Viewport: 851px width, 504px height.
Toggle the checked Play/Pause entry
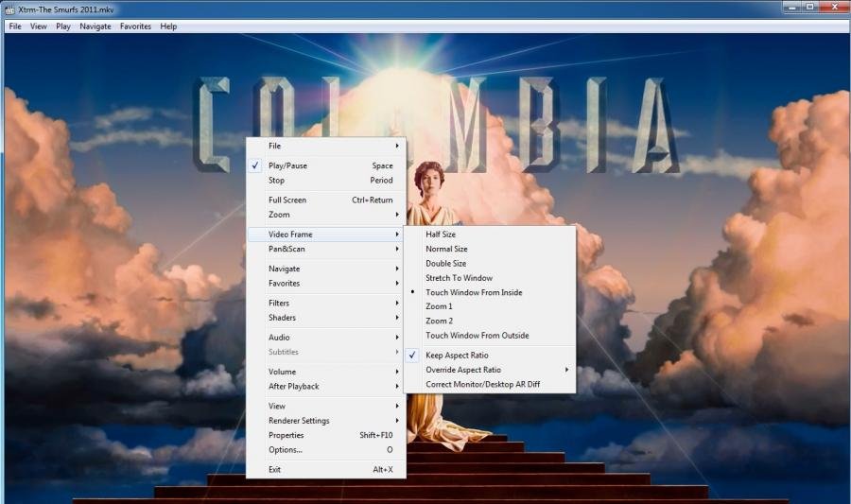click(x=325, y=165)
